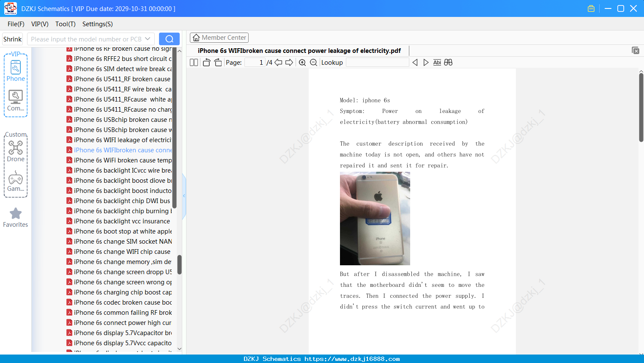This screenshot has height=363, width=644.
Task: Click the file list scroll up arrow
Action: pos(179,51)
